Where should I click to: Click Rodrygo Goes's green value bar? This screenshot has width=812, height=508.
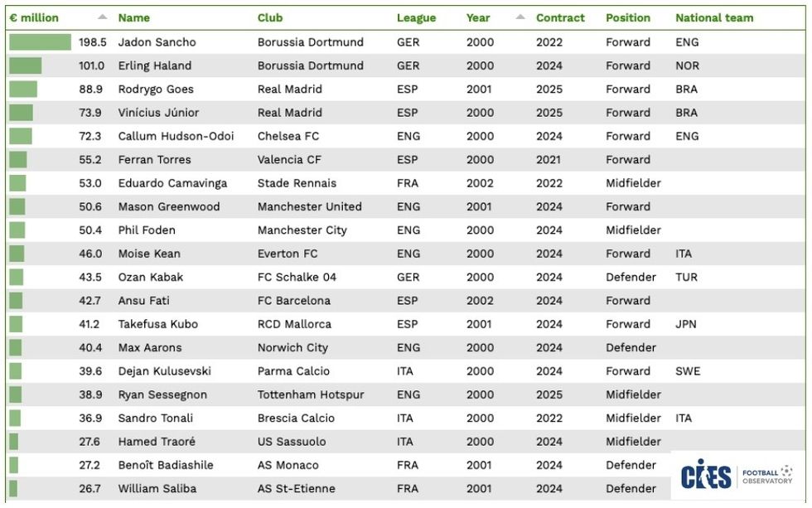[23, 90]
